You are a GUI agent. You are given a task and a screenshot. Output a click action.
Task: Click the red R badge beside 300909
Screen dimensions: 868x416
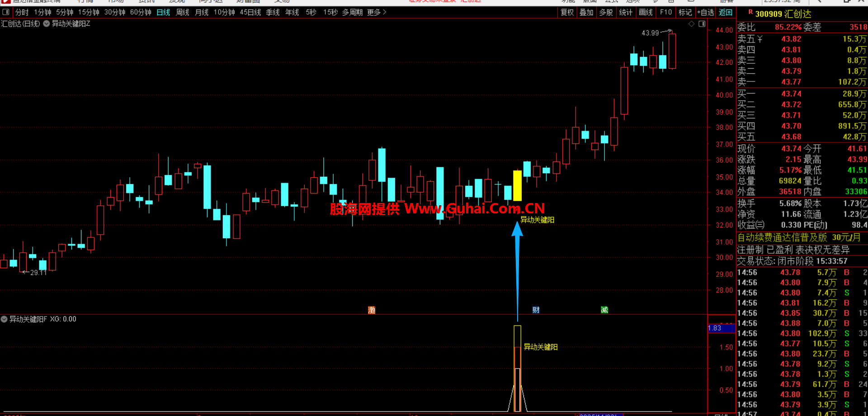tap(750, 12)
